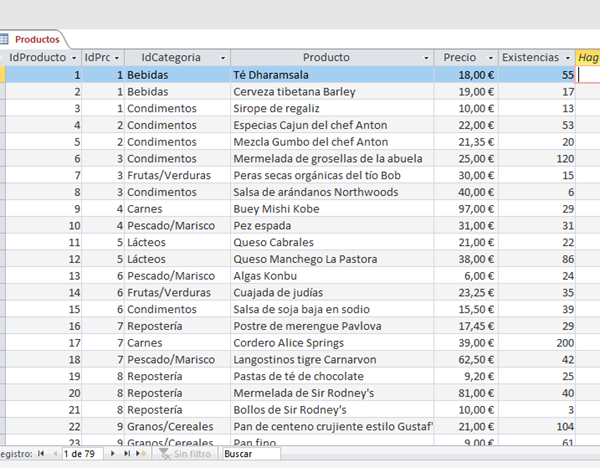The image size is (600, 468).
Task: Click Granos/Cereales category in row 22
Action: 178,426
